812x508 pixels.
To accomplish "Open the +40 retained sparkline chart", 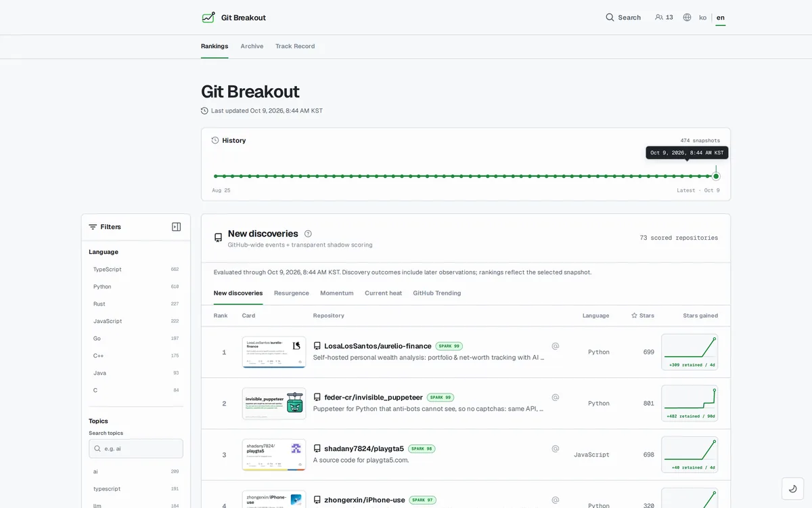I will [x=690, y=454].
